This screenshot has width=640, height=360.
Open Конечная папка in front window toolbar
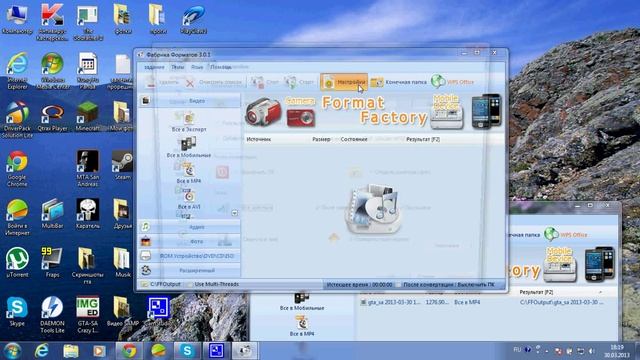[399, 82]
